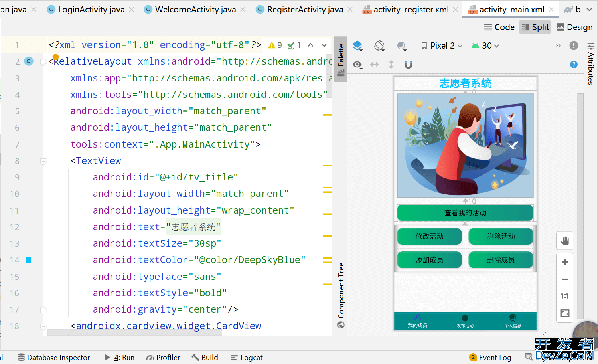
Task: Show layout warnings and errors icon
Action: pos(574,45)
